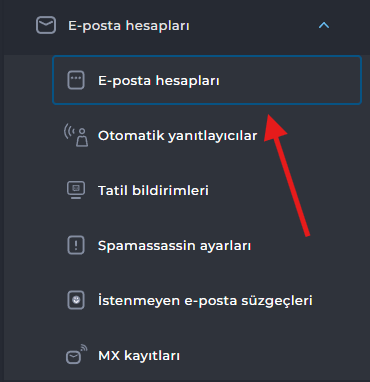Click the E-posta hesapları section header title
Screen dimensions: 370x382
(x=129, y=26)
